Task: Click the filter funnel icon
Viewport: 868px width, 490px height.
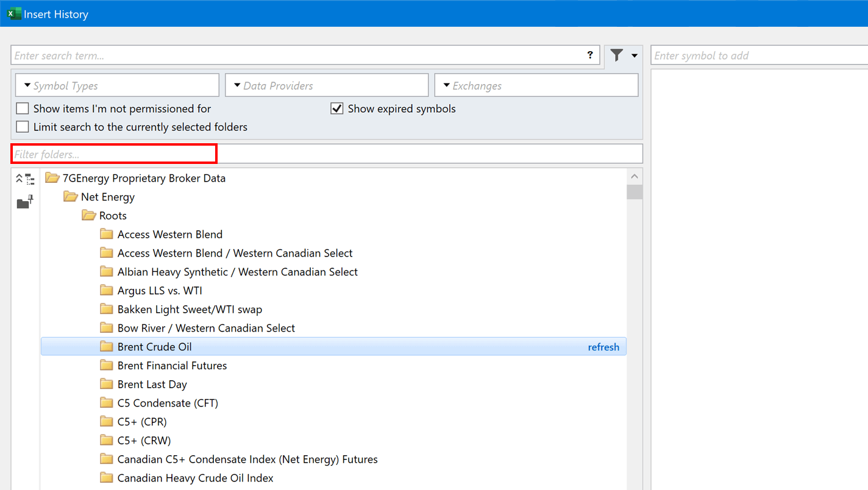Action: [617, 55]
